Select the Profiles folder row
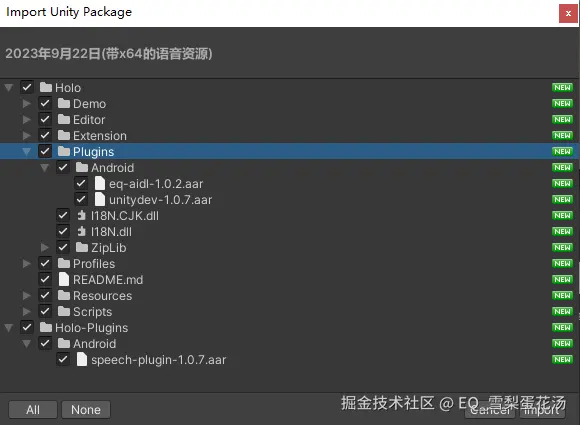Viewport: 580px width, 425px height. coord(289,263)
